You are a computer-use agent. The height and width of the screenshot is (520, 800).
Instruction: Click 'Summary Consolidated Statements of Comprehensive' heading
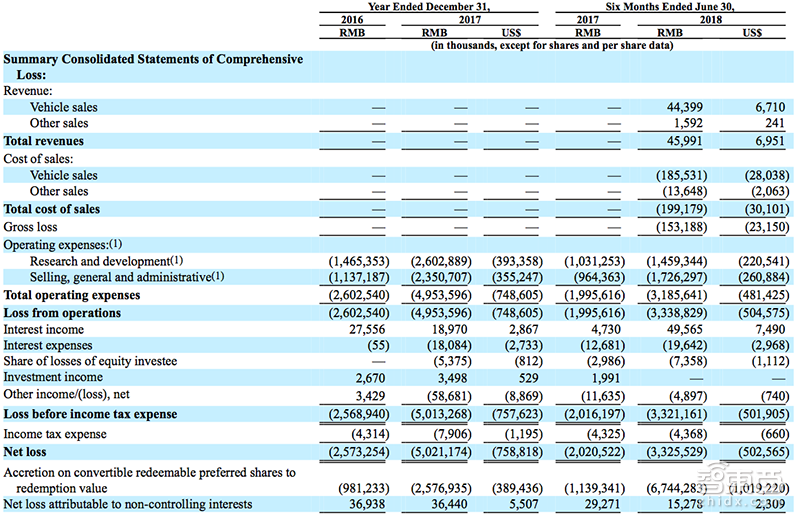(x=153, y=59)
